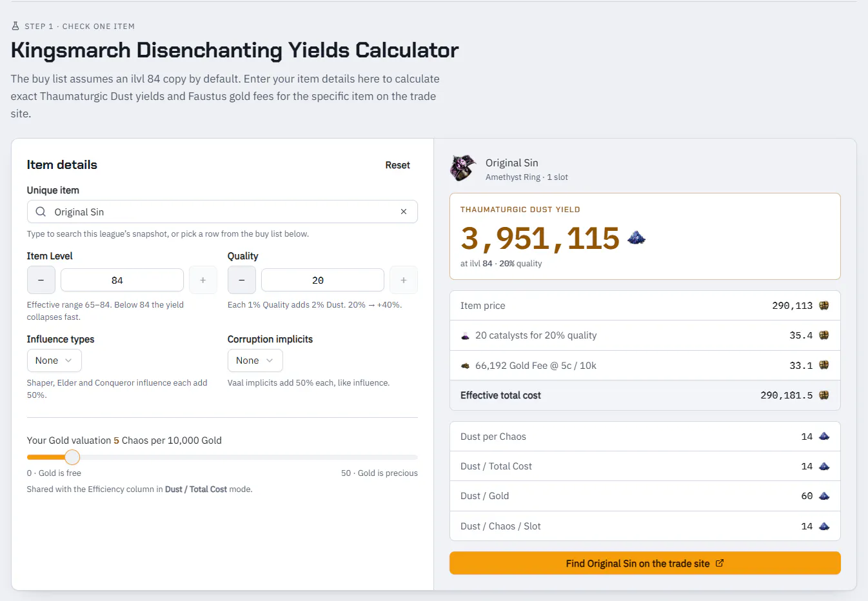Click the Thaumaturgic Dust pile icon beside 3,951,115
The width and height of the screenshot is (868, 601).
point(636,238)
